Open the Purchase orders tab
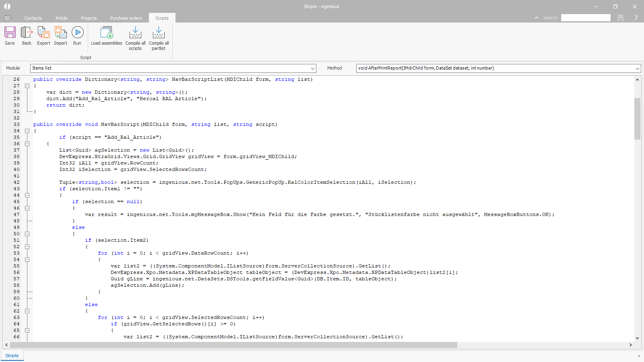 [x=126, y=18]
